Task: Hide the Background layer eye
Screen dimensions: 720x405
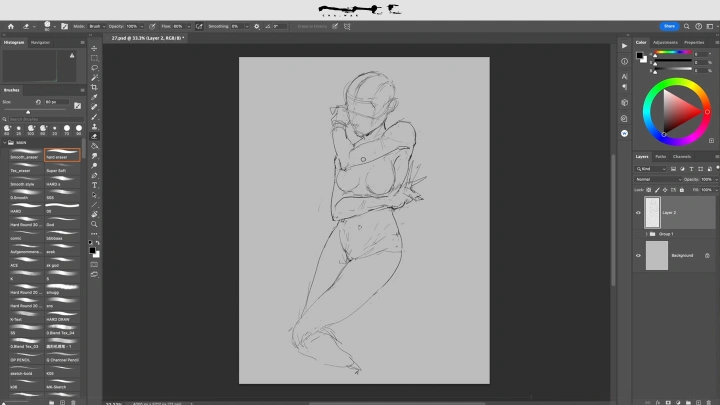Action: click(638, 255)
